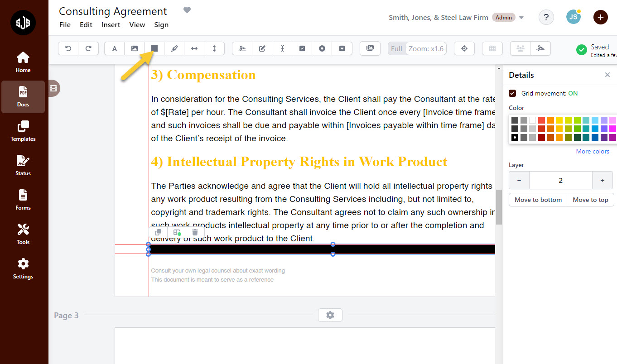Select the Text tool (A icon)
The height and width of the screenshot is (364, 617).
coord(115,48)
